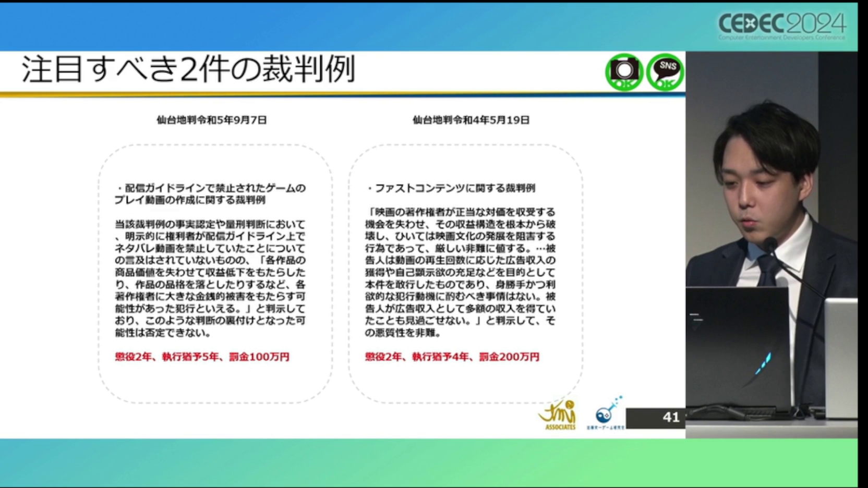Viewport: 868px width, 488px height.
Task: Click the CEDEC 2024 logo
Action: pos(782,26)
